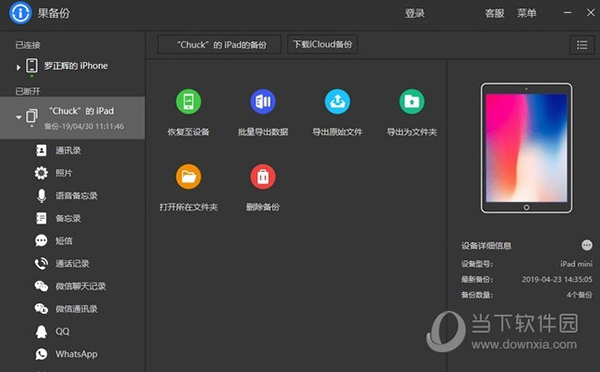Click the iPad mini device preview image
The width and height of the screenshot is (600, 372).
(527, 148)
